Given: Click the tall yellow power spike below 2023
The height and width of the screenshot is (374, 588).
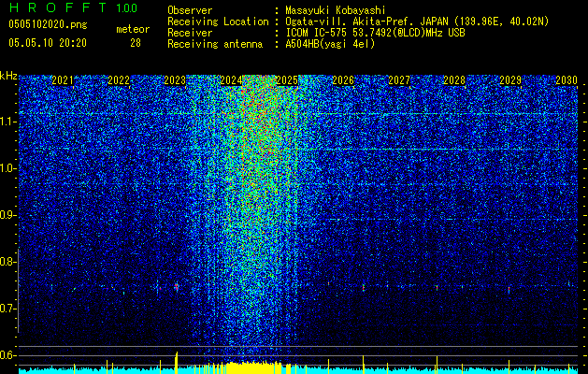Looking at the screenshot, I should click(177, 363).
